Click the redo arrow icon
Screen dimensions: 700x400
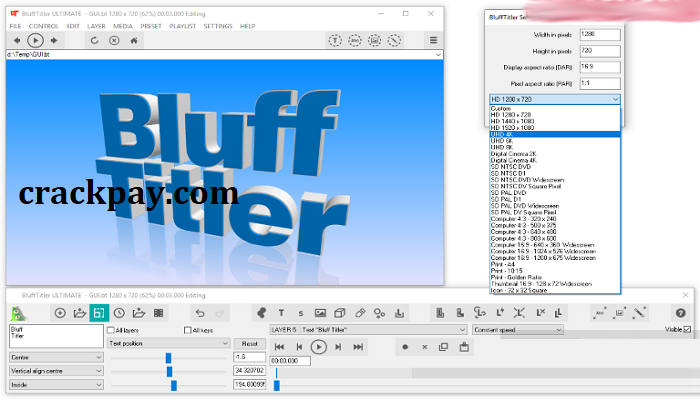220,313
